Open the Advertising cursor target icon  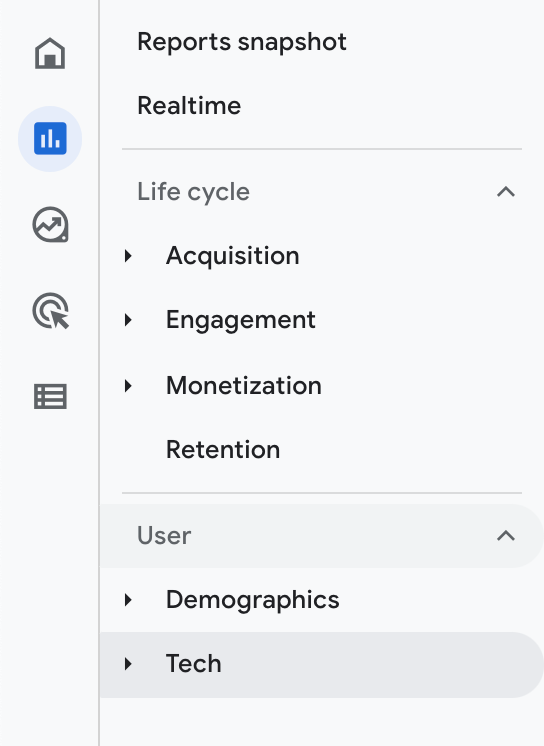(50, 311)
